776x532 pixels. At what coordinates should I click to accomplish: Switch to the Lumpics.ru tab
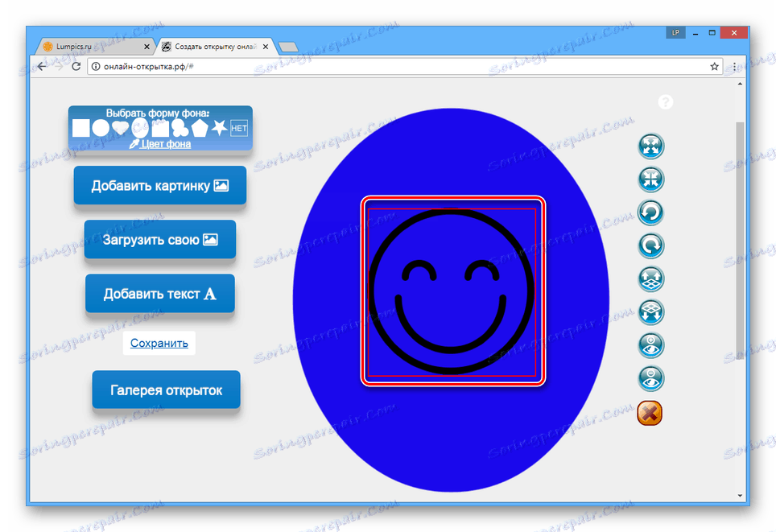94,47
